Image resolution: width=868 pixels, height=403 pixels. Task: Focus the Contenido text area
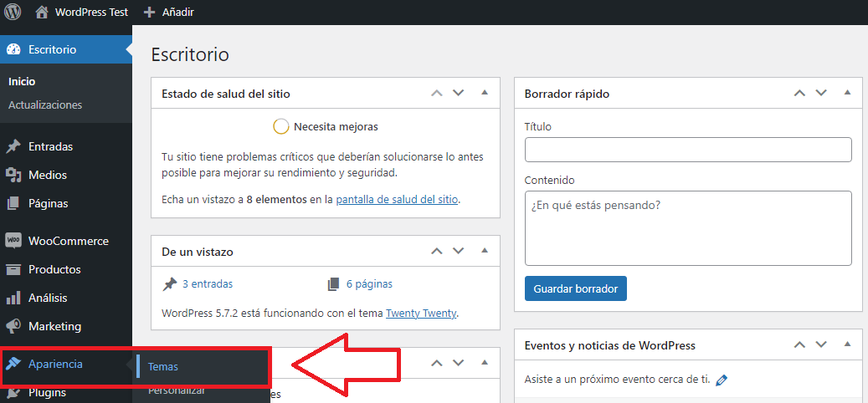point(688,228)
